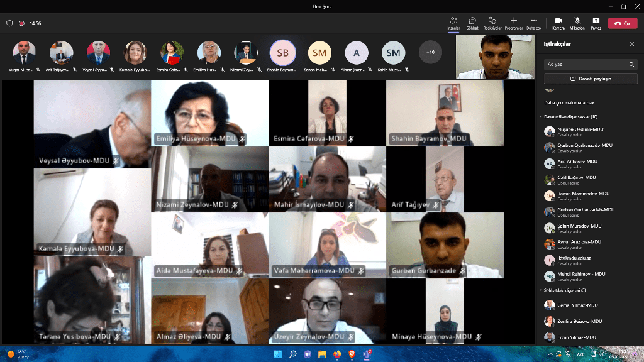The width and height of the screenshot is (644, 362).
Task: Toggle the Kamera button
Action: click(558, 22)
